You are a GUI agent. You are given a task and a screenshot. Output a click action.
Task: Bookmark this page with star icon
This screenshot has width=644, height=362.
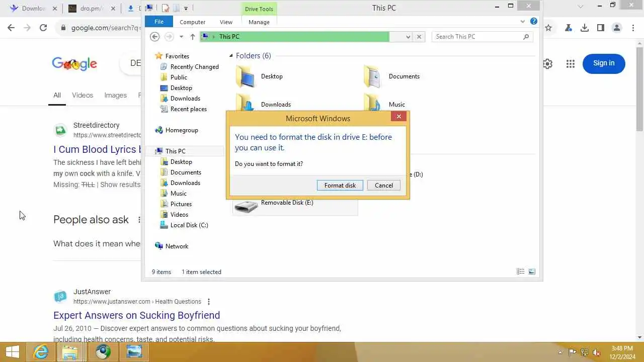[x=548, y=28]
